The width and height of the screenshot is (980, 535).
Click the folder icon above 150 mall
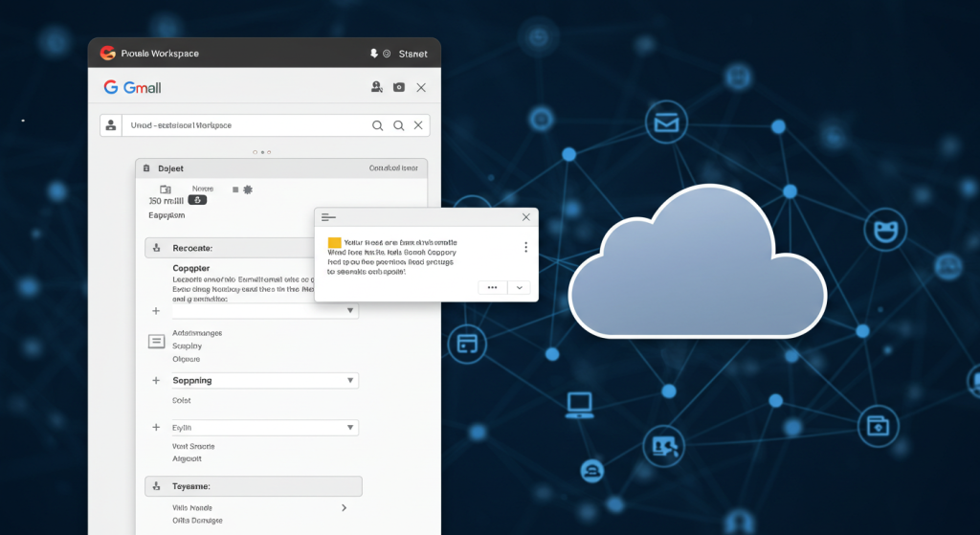click(x=165, y=189)
